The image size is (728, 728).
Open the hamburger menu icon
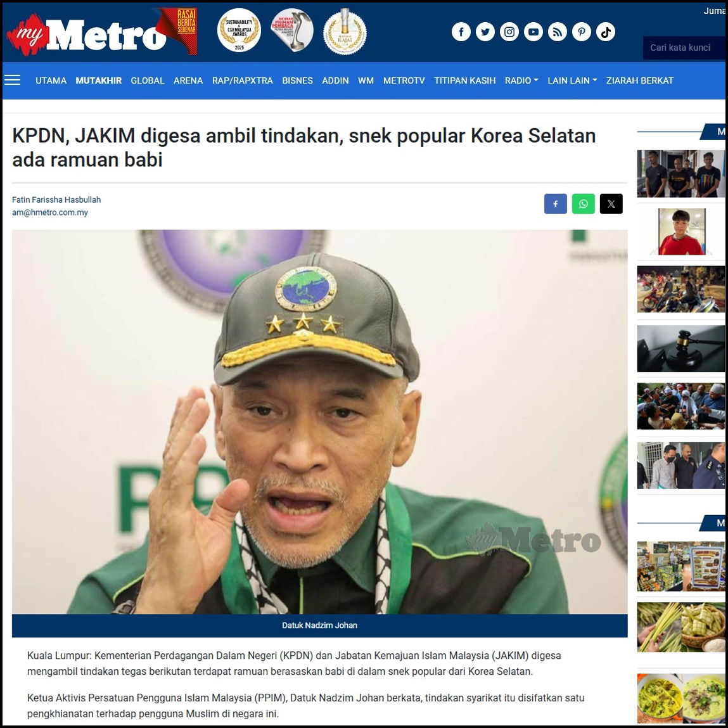point(13,80)
